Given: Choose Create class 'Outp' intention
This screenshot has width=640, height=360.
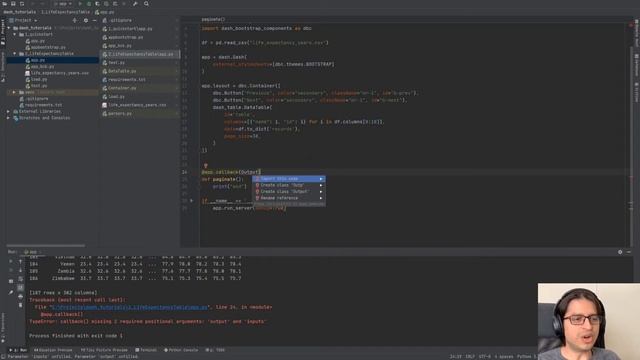Looking at the screenshot, I should [289, 185].
